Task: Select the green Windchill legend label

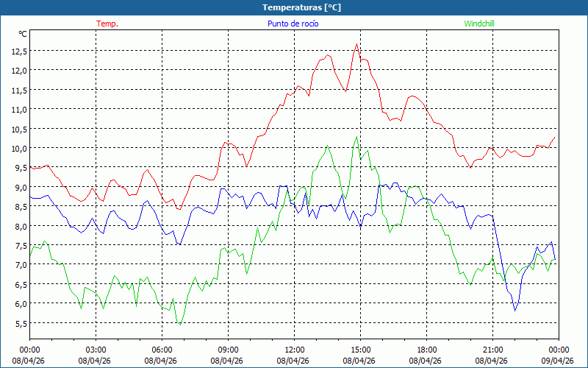Action: pos(479,24)
